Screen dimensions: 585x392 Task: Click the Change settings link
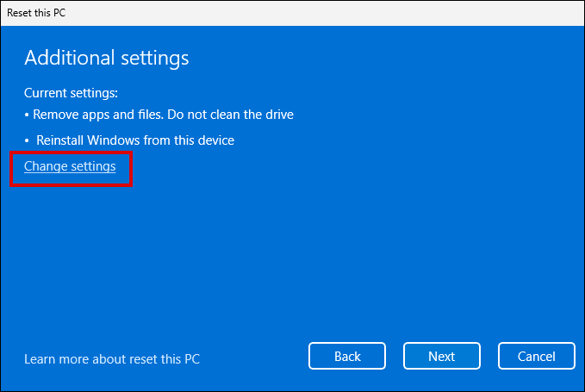point(70,166)
